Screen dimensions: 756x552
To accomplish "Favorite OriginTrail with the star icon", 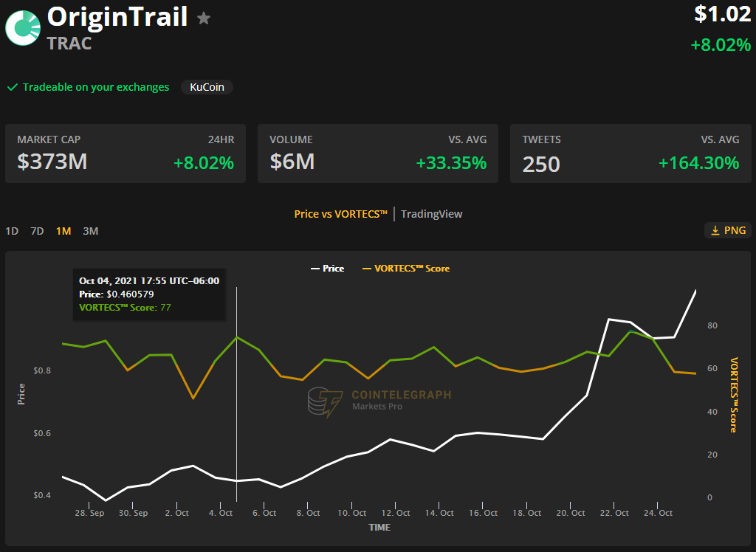I will pos(204,18).
